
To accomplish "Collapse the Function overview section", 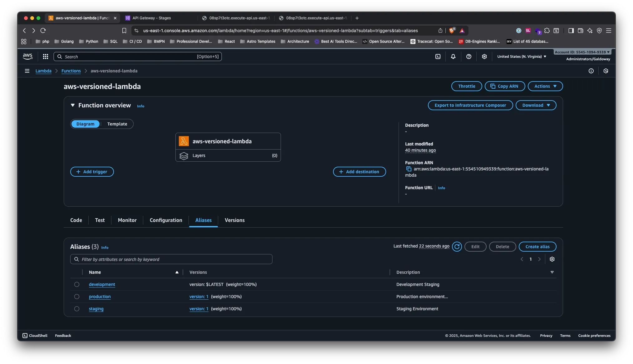I will [73, 105].
